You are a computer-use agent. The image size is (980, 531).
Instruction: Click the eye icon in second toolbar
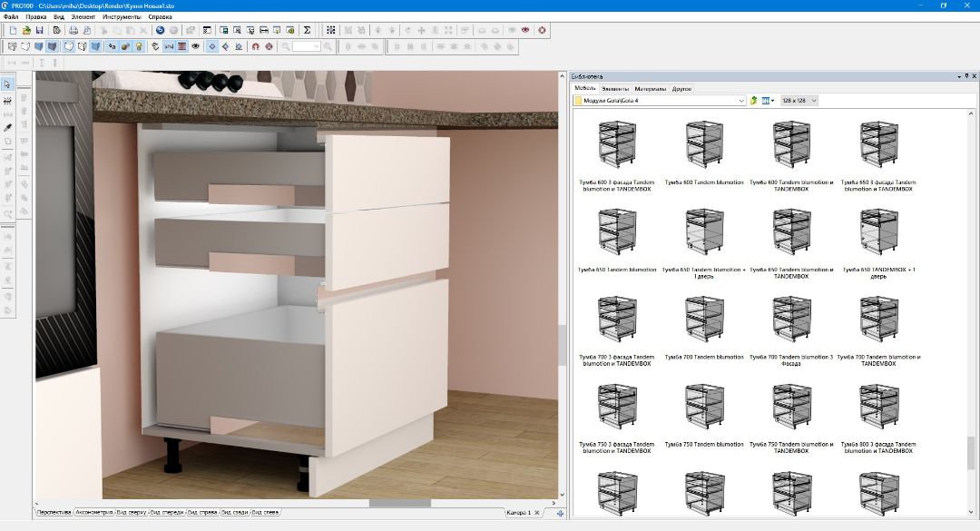coord(196,46)
